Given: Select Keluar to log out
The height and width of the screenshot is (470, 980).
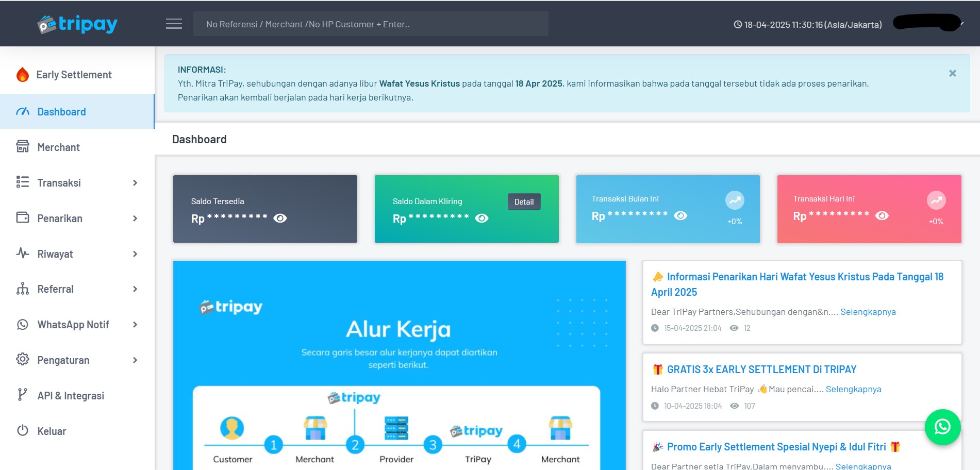Looking at the screenshot, I should coord(77,431).
